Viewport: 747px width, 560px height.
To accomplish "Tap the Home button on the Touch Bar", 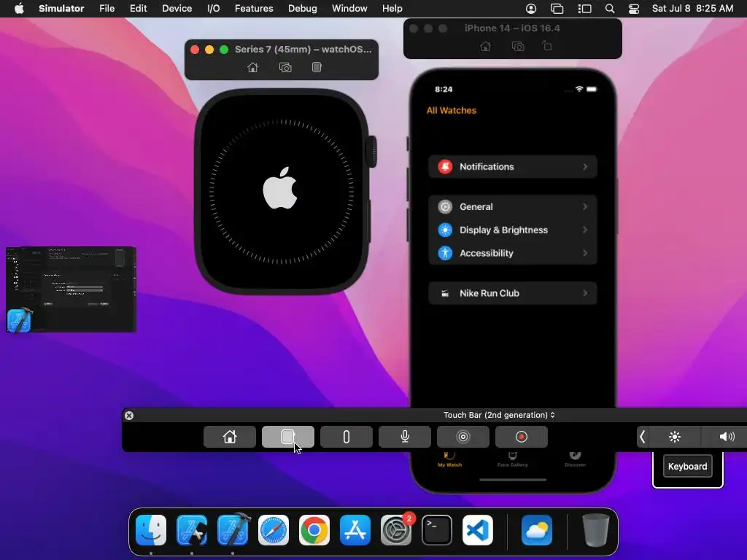I will 230,437.
